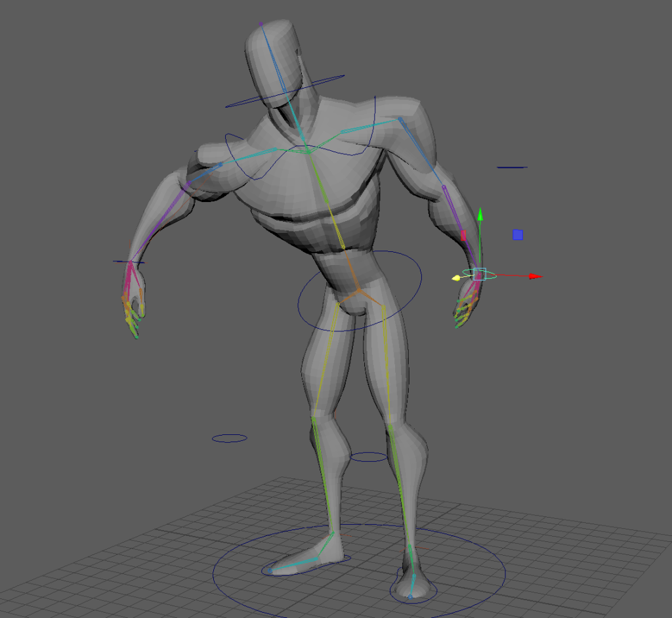The image size is (672, 618).
Task: Click the cyan center box of the move manipulator
Action: point(479,274)
